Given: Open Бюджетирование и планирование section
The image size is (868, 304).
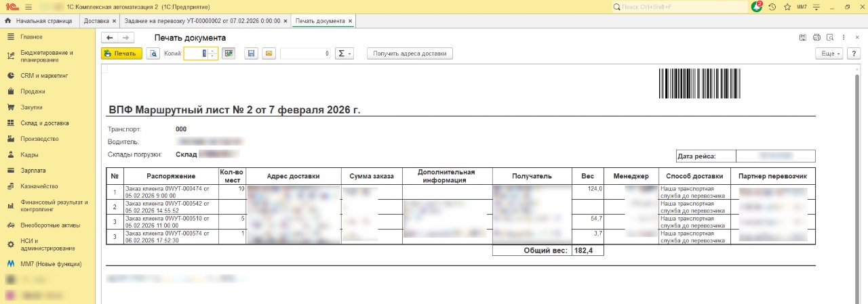Looking at the screenshot, I should (47, 56).
